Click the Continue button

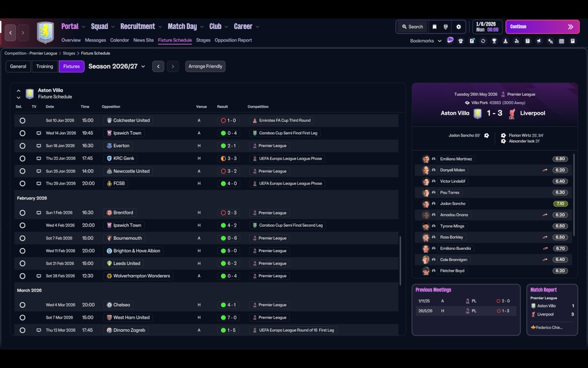[542, 27]
